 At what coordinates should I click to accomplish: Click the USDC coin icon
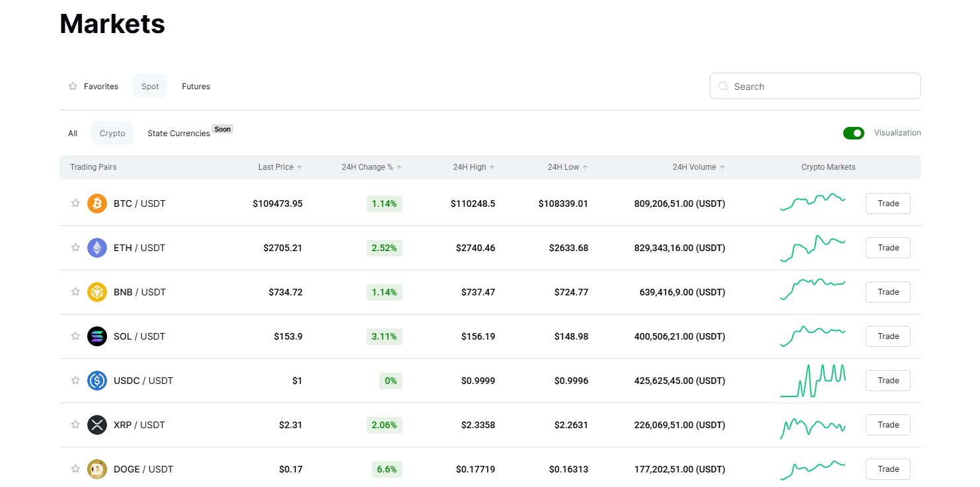[x=97, y=381]
